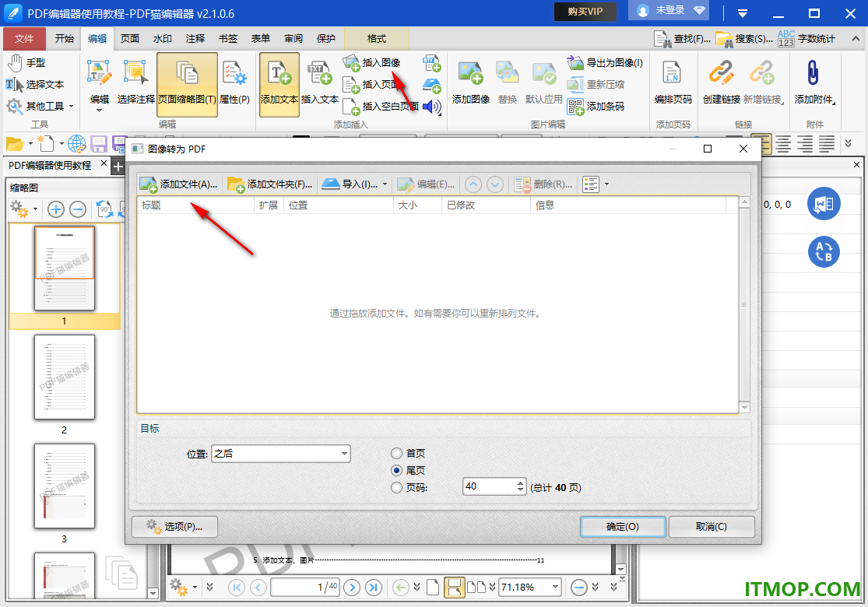Click Export as Image (导出为图像)
Viewport: 868px width, 607px height.
[x=605, y=62]
